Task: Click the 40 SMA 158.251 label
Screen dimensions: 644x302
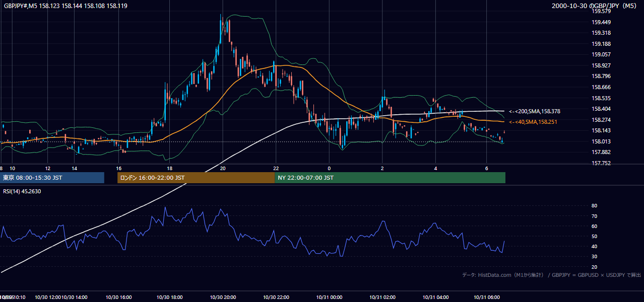Action: [x=533, y=122]
